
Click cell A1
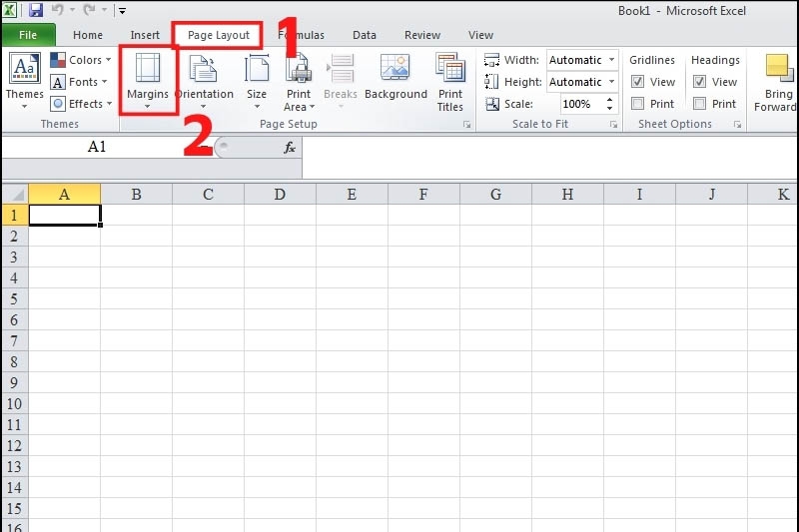[x=65, y=215]
